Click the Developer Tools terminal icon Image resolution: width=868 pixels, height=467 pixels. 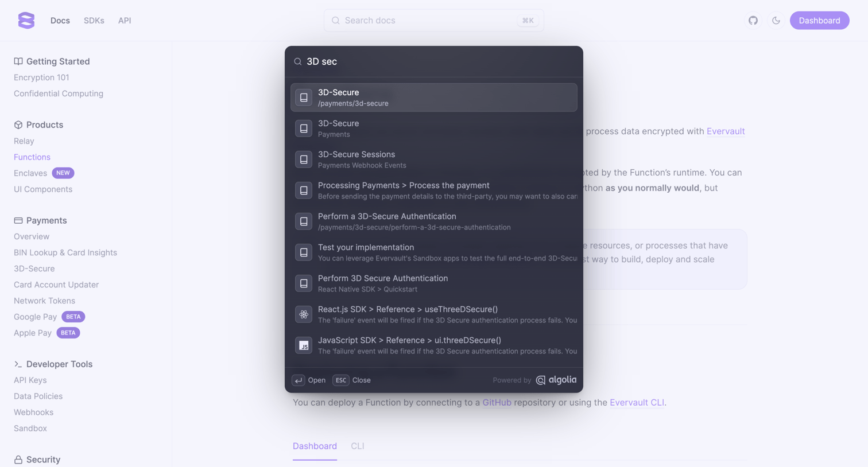pos(18,364)
